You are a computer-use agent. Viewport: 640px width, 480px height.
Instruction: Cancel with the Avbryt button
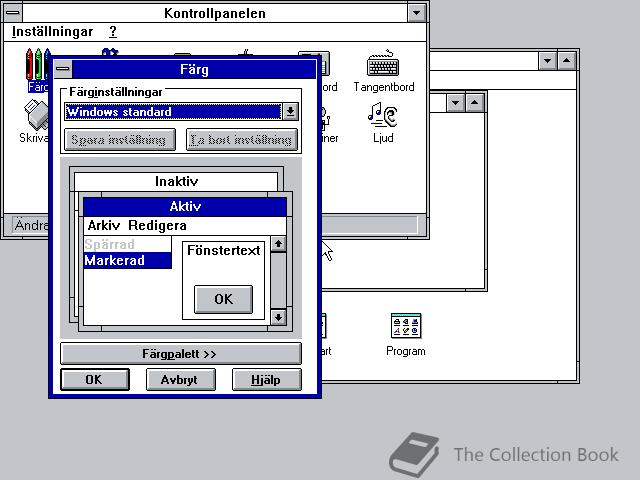point(181,380)
